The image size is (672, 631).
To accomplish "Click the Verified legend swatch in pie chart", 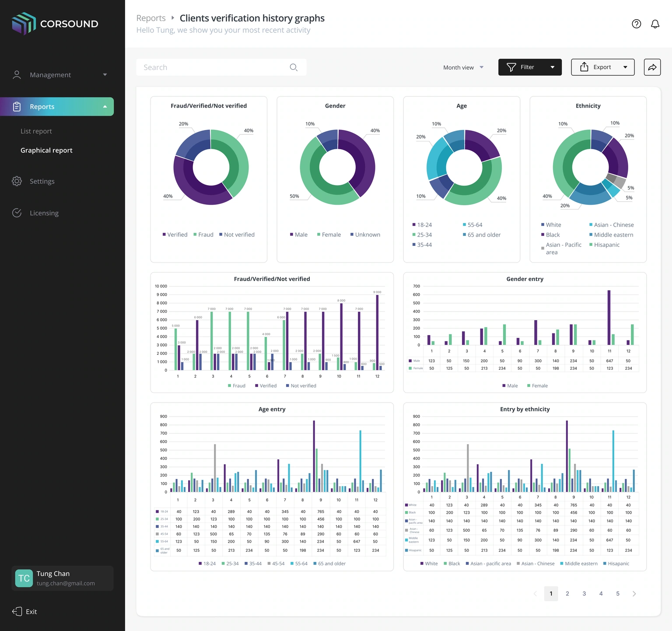I will [x=164, y=235].
